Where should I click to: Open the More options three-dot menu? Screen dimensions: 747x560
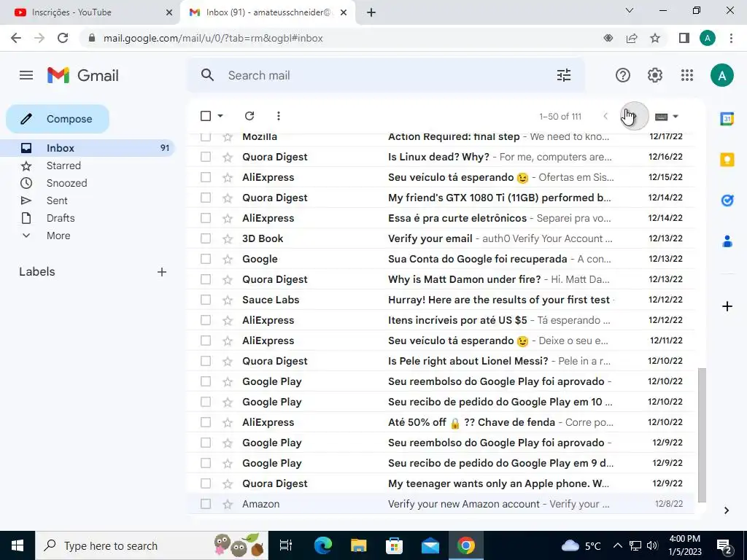tap(278, 116)
